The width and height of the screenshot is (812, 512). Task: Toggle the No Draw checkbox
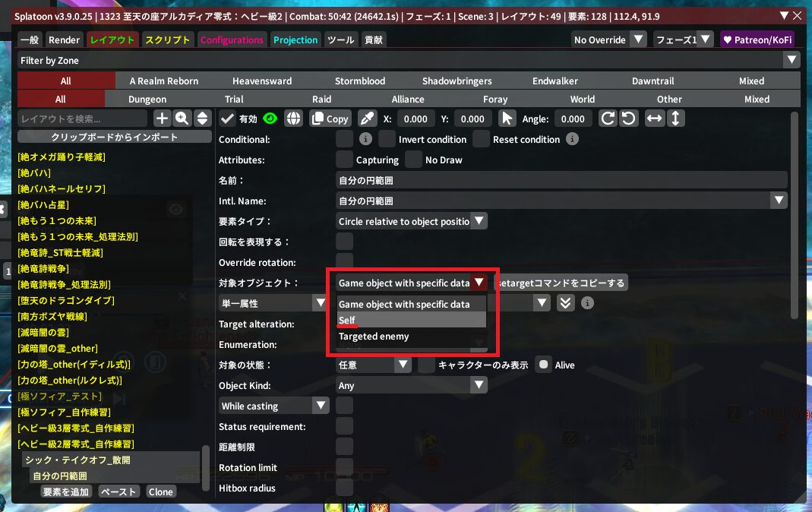413,160
